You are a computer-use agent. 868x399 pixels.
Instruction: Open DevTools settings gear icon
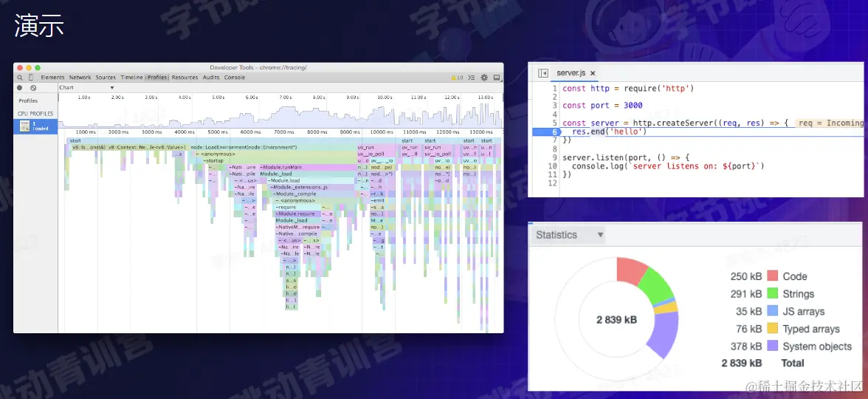click(x=484, y=78)
